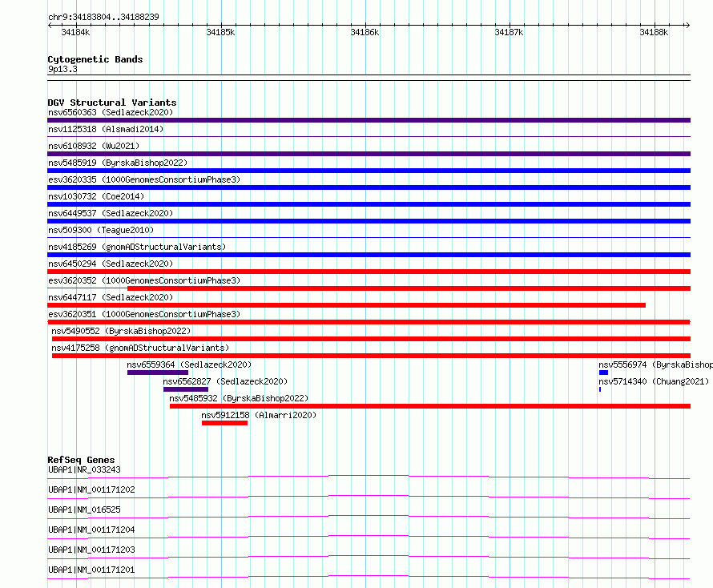Screen dimensions: 713x588
Task: Click blue bar under nsv4185269
Action: pos(369,255)
